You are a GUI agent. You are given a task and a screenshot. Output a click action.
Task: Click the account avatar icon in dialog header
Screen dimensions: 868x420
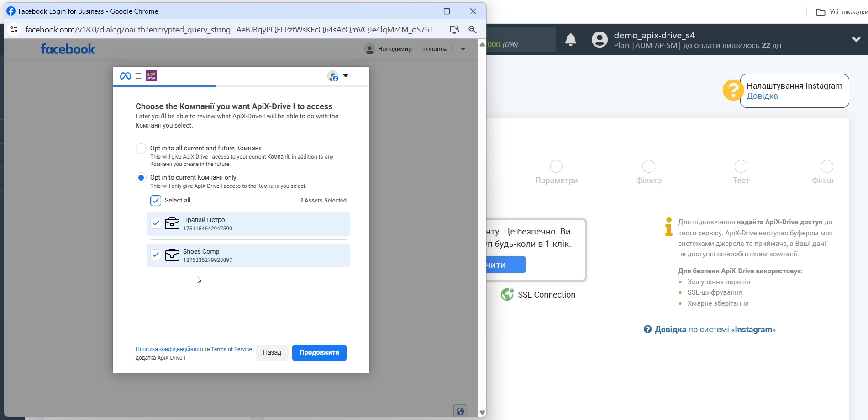tap(333, 76)
